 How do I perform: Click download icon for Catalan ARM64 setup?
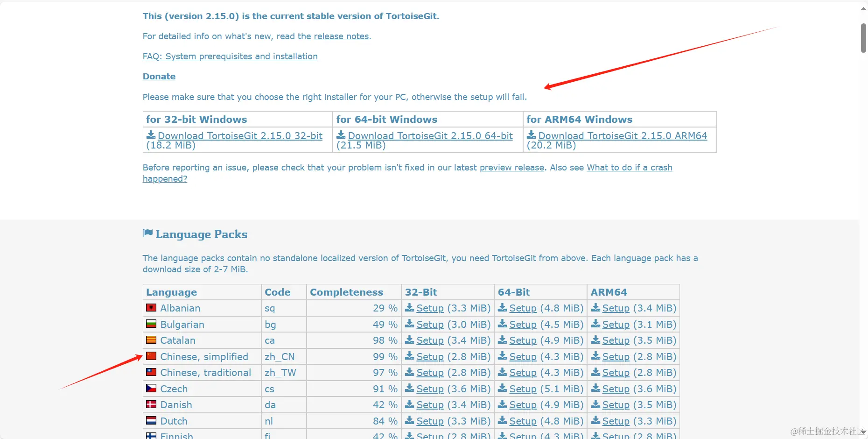(595, 340)
